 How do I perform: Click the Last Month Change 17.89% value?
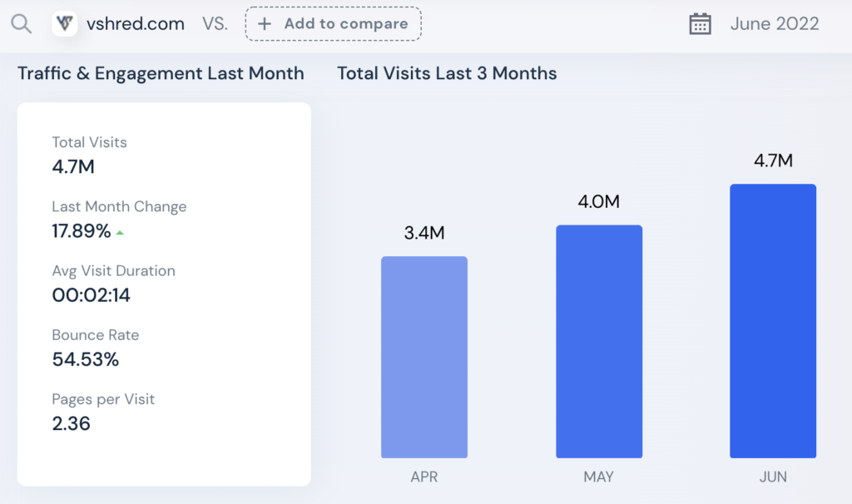82,231
